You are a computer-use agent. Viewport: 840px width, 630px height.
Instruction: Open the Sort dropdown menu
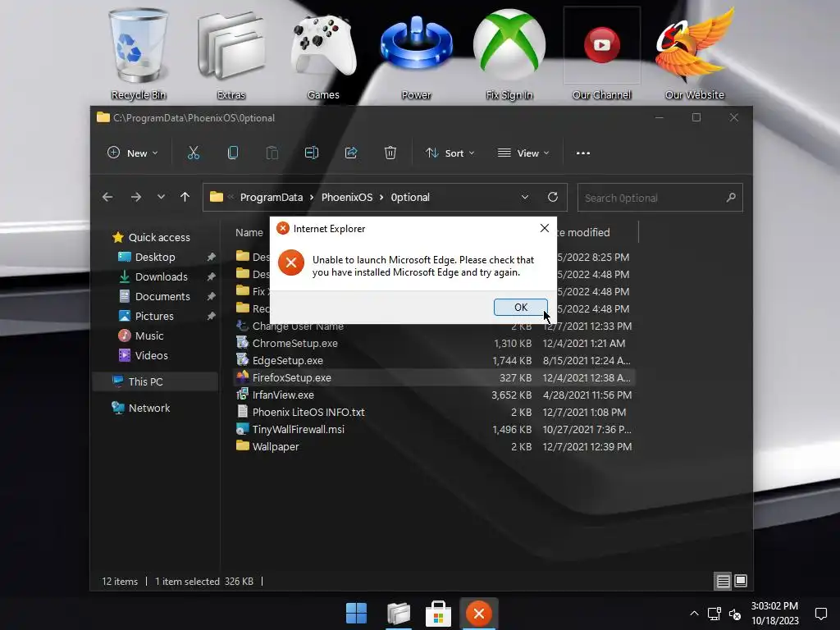pos(450,153)
